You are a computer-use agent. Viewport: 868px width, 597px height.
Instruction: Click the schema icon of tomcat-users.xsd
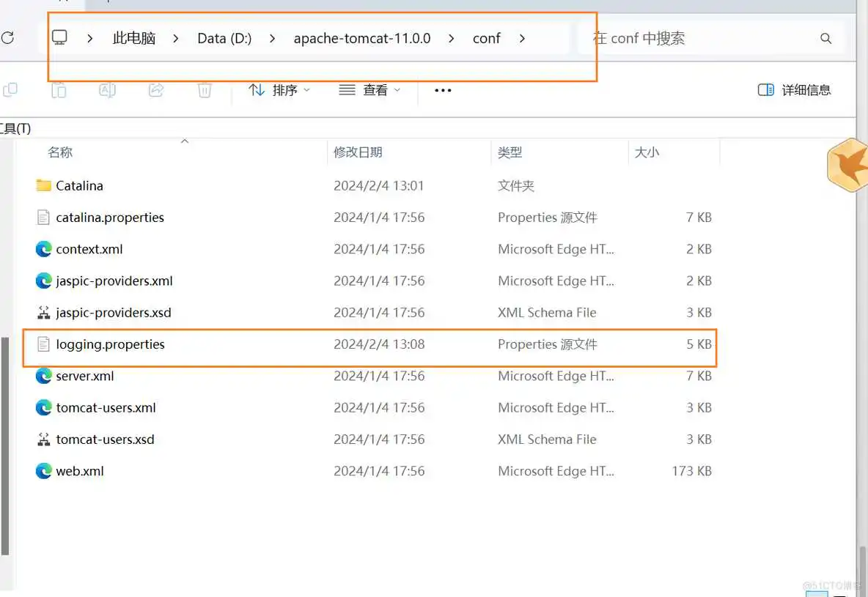point(43,440)
